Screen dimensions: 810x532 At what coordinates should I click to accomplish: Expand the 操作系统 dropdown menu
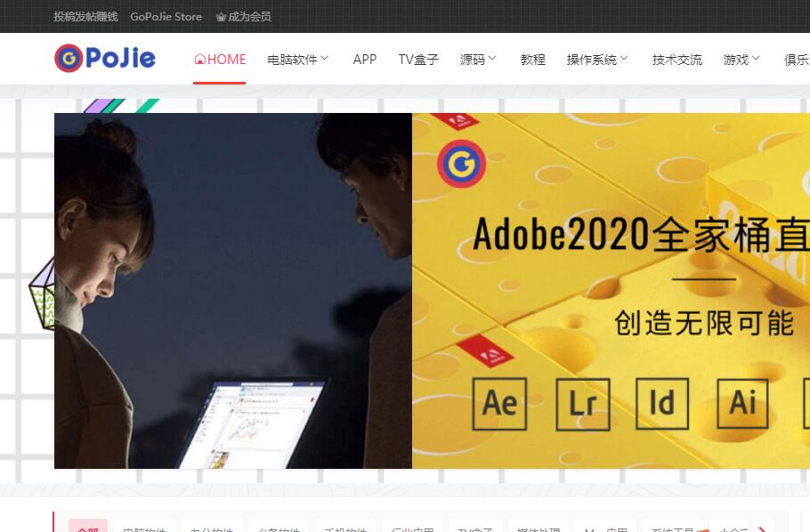pyautogui.click(x=597, y=60)
